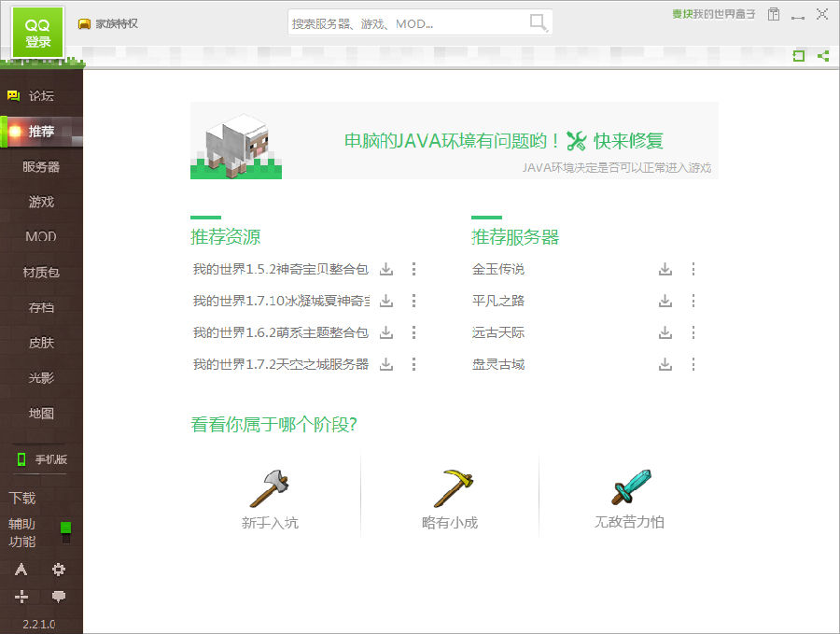Open the MOD section in sidebar
840x634 pixels.
(41, 237)
